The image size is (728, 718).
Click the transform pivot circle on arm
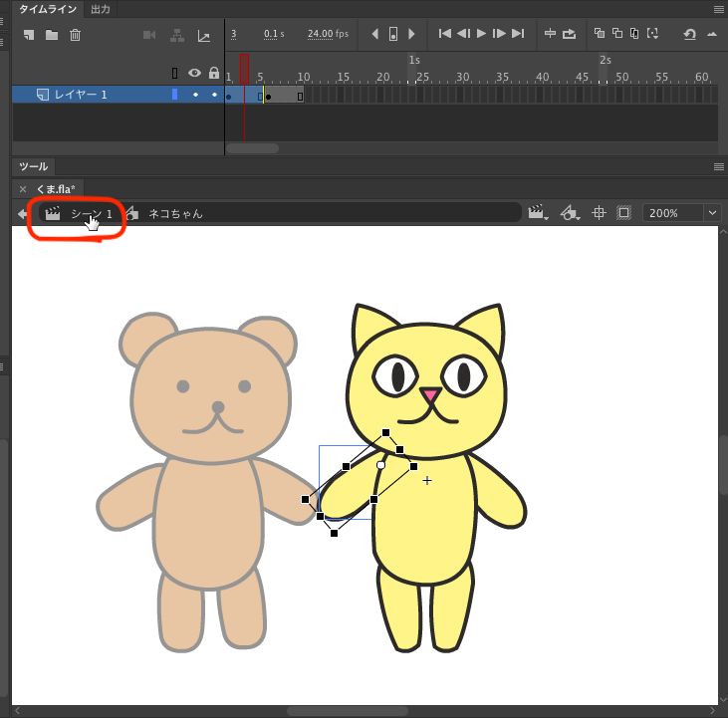coord(380,465)
